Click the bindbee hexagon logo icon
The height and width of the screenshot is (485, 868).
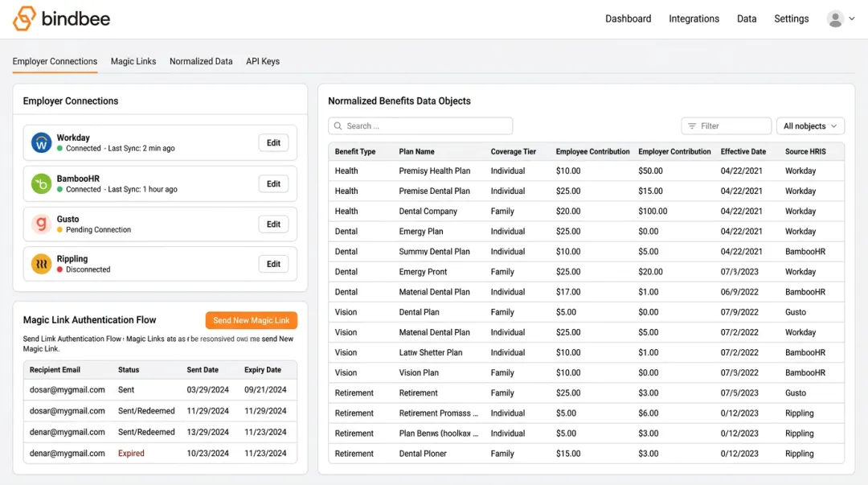click(x=24, y=18)
